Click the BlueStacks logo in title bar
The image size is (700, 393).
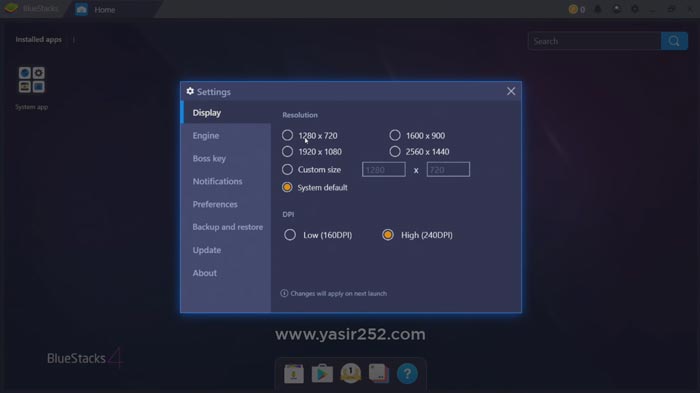11,8
